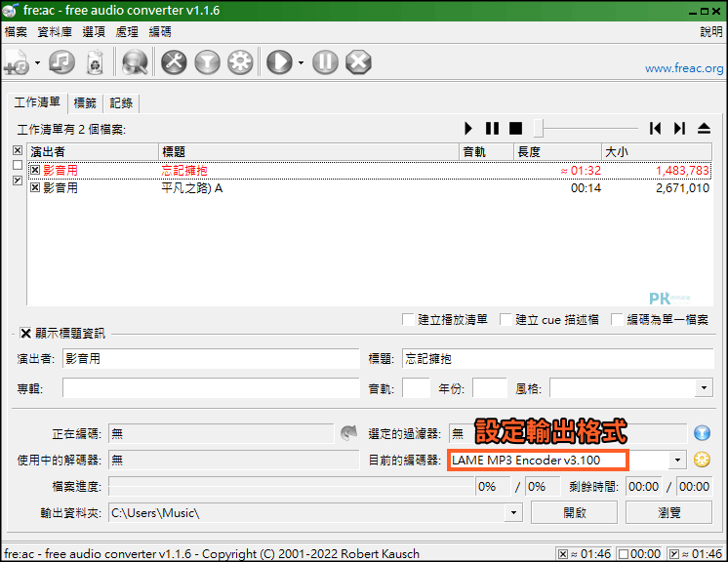Stop playback in the joblist player
This screenshot has width=728, height=562.
(x=516, y=128)
